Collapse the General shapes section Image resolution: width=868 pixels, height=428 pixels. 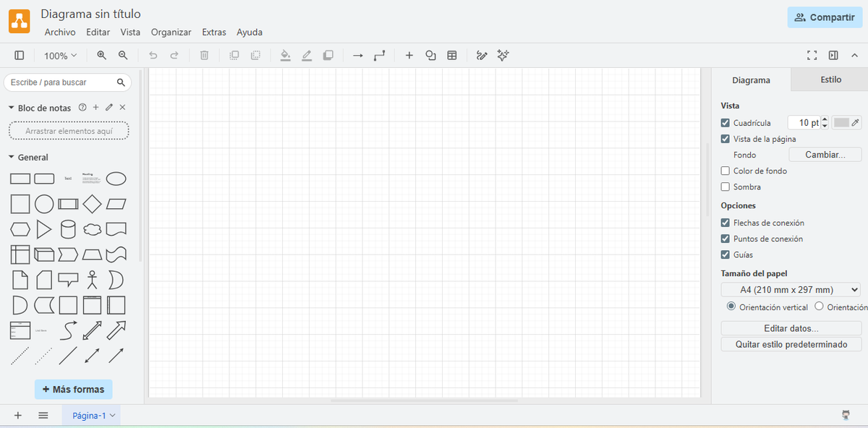click(x=12, y=157)
